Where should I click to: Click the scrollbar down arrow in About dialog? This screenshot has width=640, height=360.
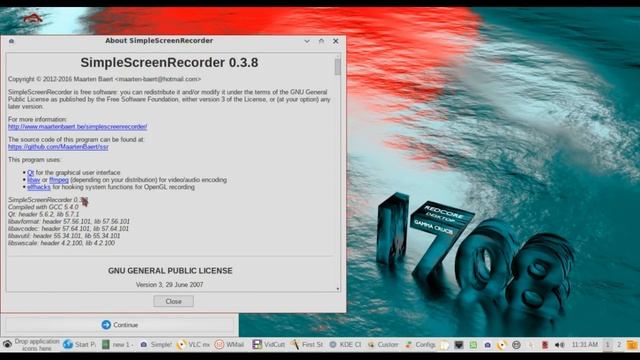(338, 289)
